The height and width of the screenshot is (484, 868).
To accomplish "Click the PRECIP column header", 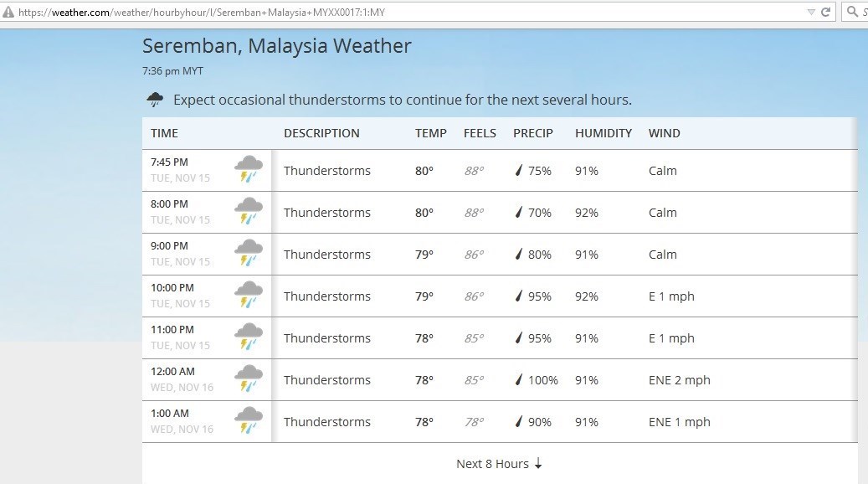I will (x=533, y=133).
